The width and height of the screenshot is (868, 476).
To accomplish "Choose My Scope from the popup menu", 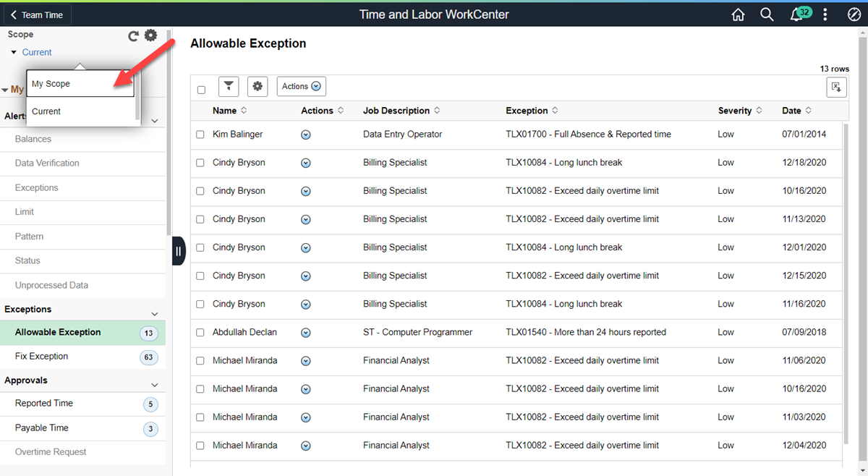I will tap(80, 84).
